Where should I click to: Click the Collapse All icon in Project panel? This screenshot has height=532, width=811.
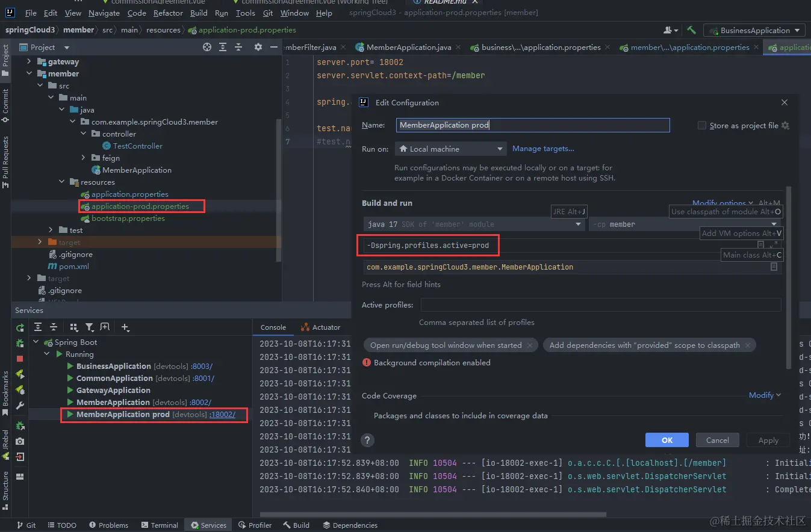pyautogui.click(x=238, y=47)
